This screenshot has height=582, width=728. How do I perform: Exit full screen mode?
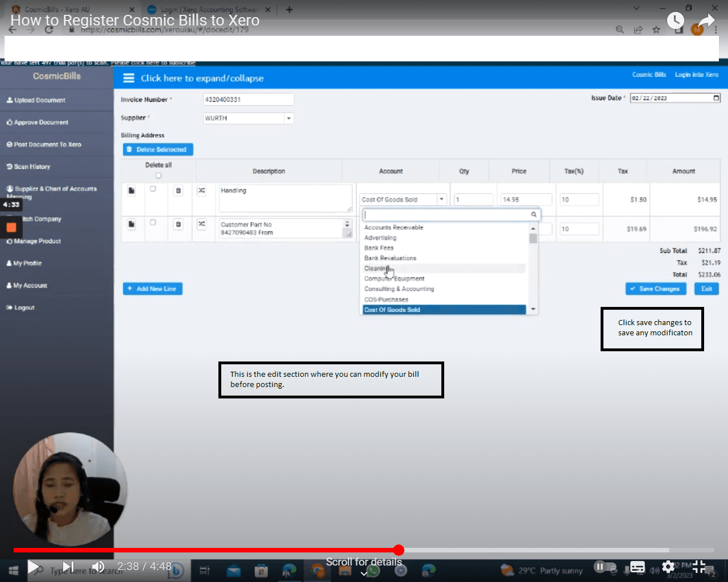pos(699,567)
